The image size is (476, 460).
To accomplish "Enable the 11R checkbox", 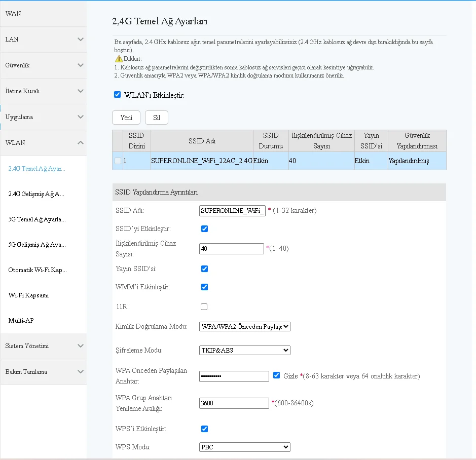I will point(204,306).
